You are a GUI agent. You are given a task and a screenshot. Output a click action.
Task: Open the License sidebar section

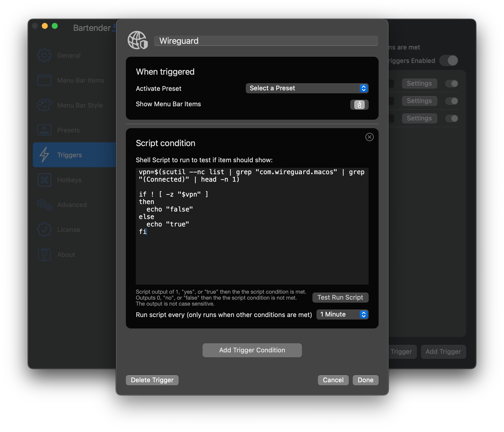pos(74,229)
